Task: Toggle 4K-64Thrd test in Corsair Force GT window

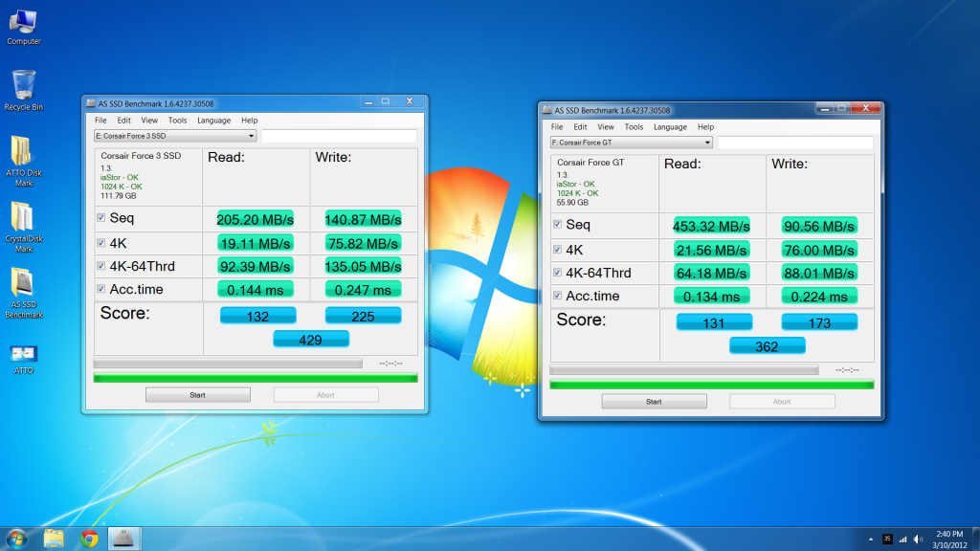Action: point(557,273)
